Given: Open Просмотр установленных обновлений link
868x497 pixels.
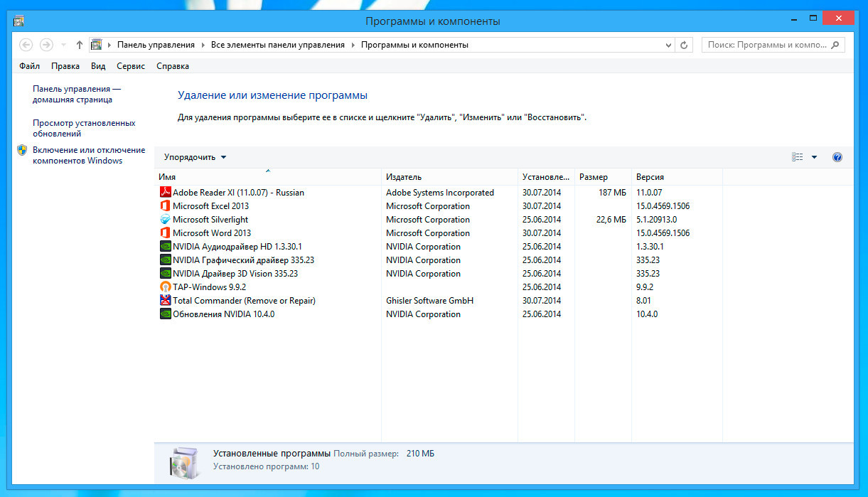Looking at the screenshot, I should (x=84, y=128).
